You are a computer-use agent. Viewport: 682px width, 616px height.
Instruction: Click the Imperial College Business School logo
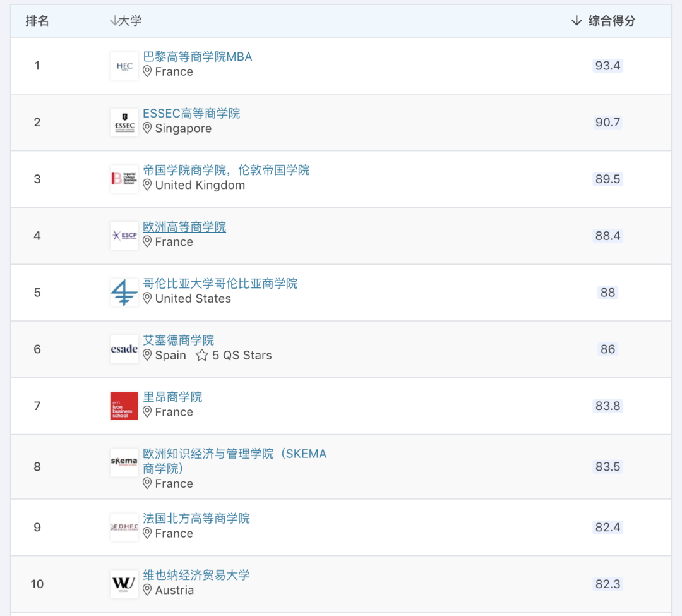124,179
